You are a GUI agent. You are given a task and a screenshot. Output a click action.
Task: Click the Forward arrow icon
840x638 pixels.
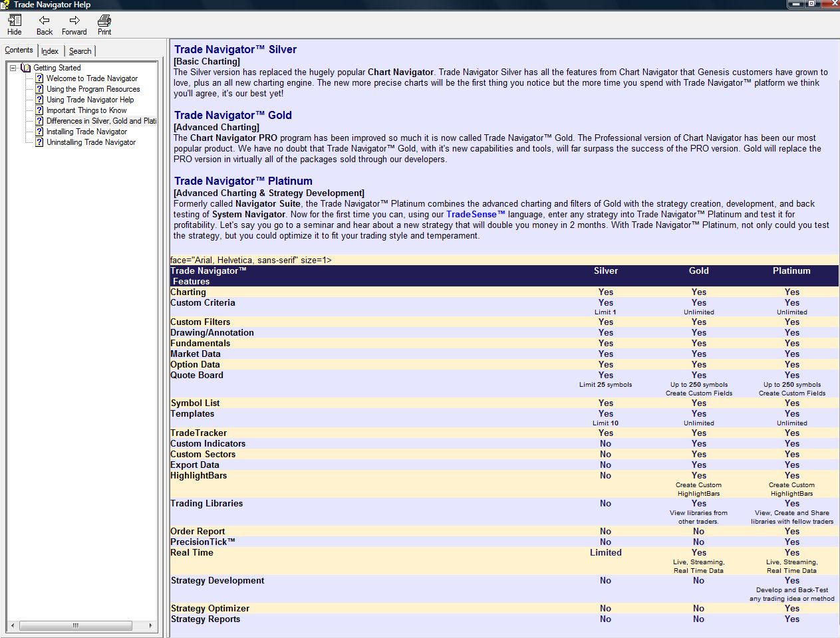click(x=74, y=20)
